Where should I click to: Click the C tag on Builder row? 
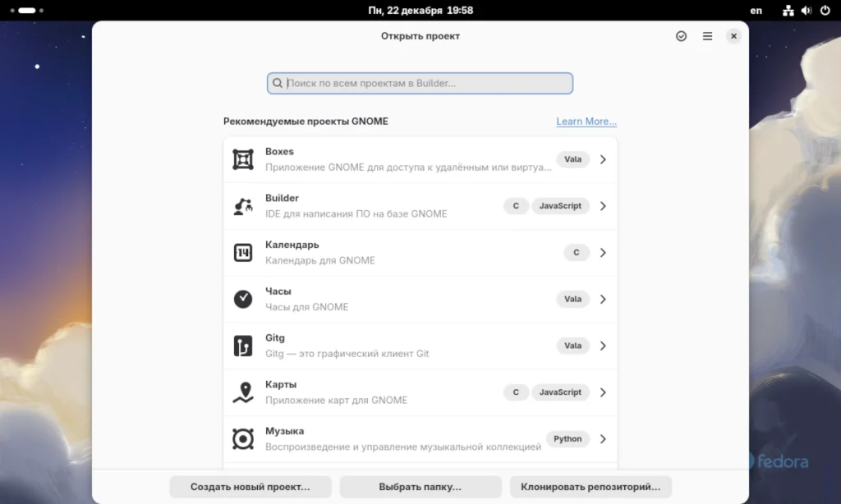pyautogui.click(x=516, y=206)
